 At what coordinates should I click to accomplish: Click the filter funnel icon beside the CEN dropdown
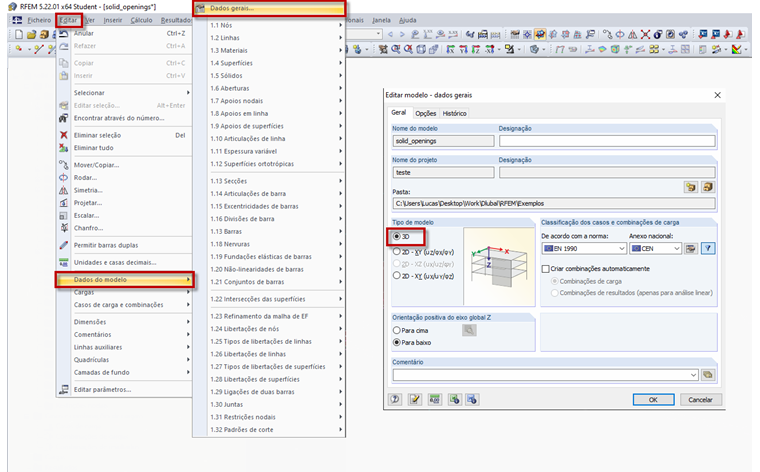click(x=708, y=249)
